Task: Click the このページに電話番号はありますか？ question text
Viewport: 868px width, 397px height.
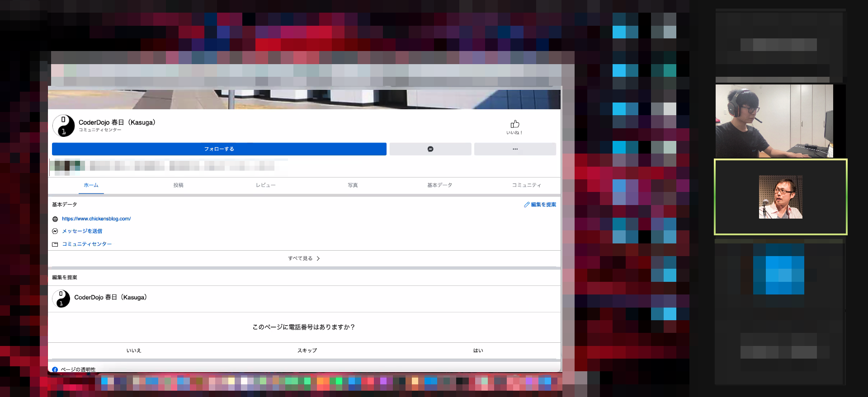Action: [304, 327]
